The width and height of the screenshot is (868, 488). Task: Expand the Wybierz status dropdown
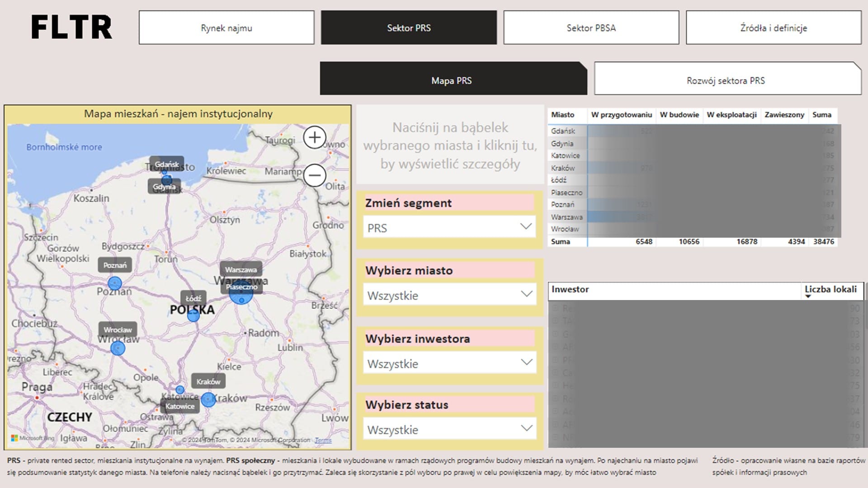[x=449, y=429]
